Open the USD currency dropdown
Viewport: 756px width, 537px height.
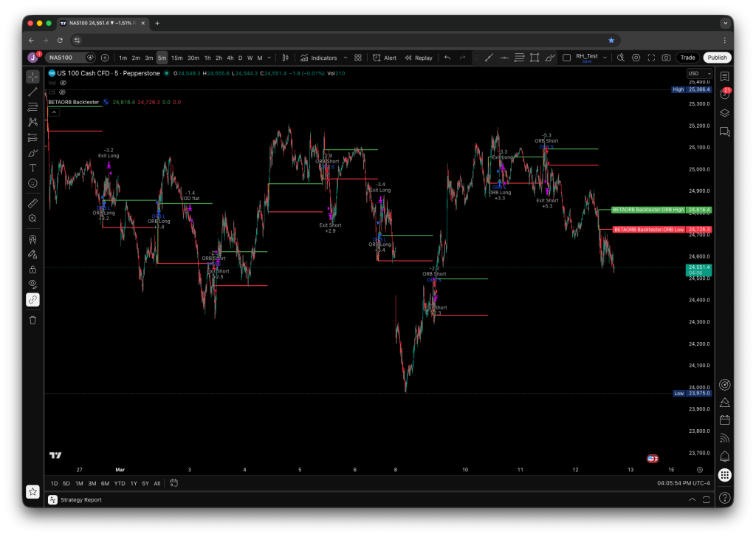tap(698, 74)
